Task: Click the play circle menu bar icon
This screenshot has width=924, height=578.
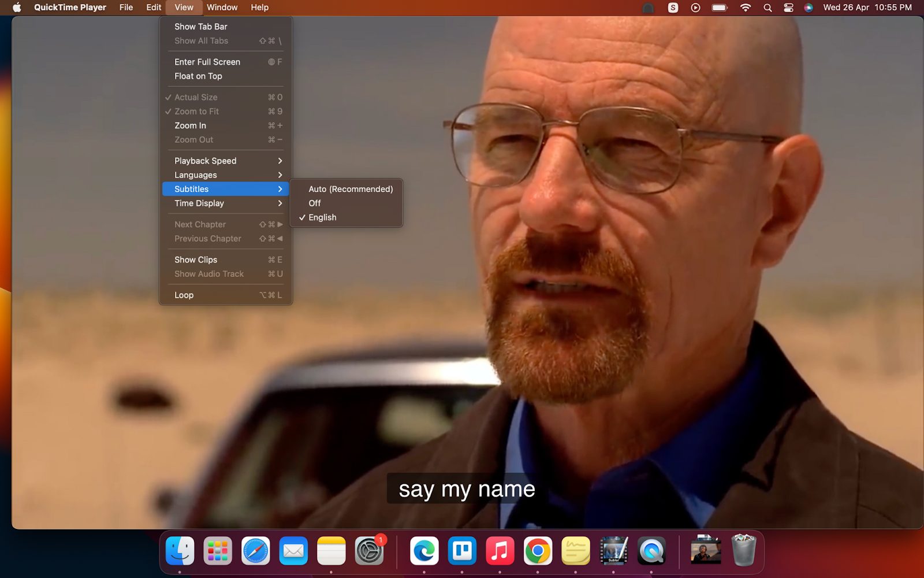Action: pos(695,8)
